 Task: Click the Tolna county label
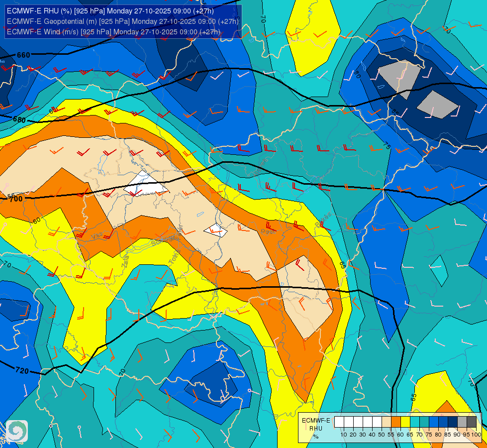coord(175,257)
